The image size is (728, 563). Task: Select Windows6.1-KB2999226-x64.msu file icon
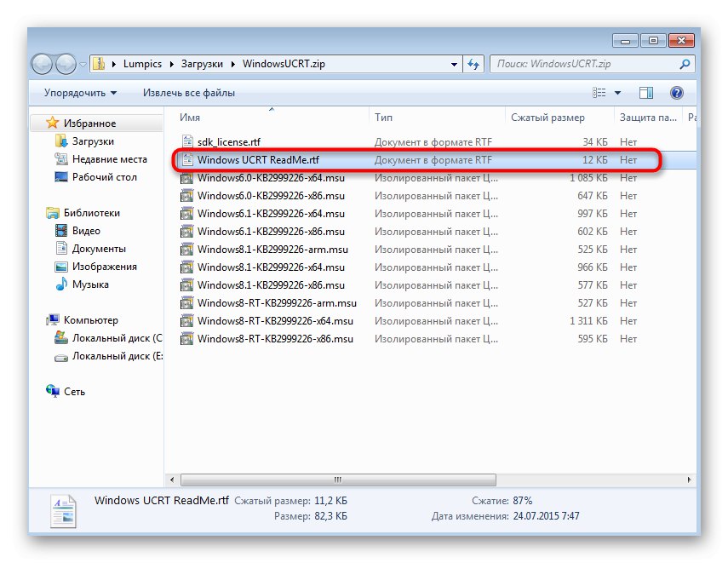pos(186,214)
